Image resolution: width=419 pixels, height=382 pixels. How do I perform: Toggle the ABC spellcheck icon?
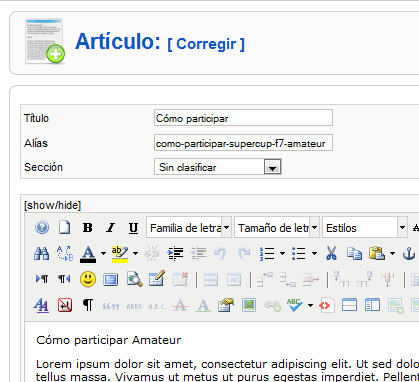pos(295,305)
